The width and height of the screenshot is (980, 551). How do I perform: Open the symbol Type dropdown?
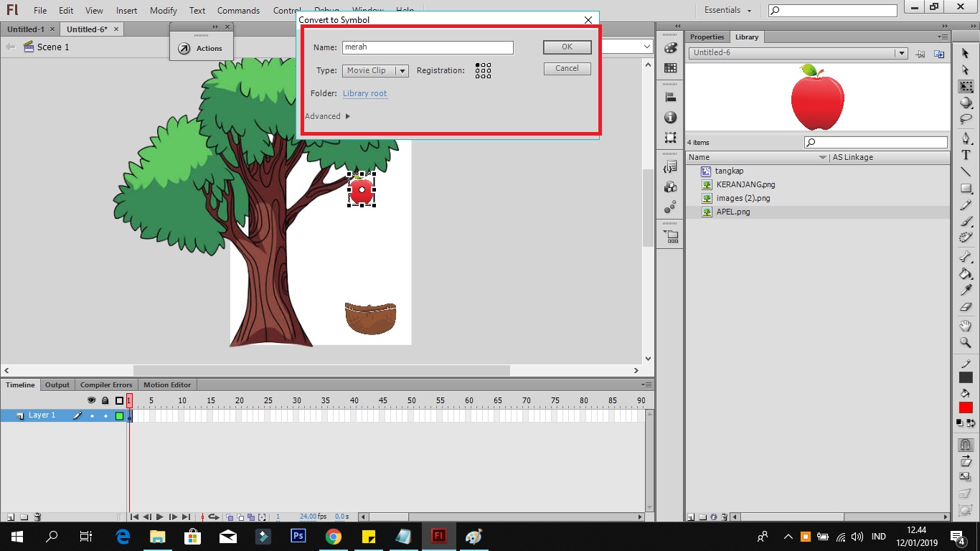point(402,70)
